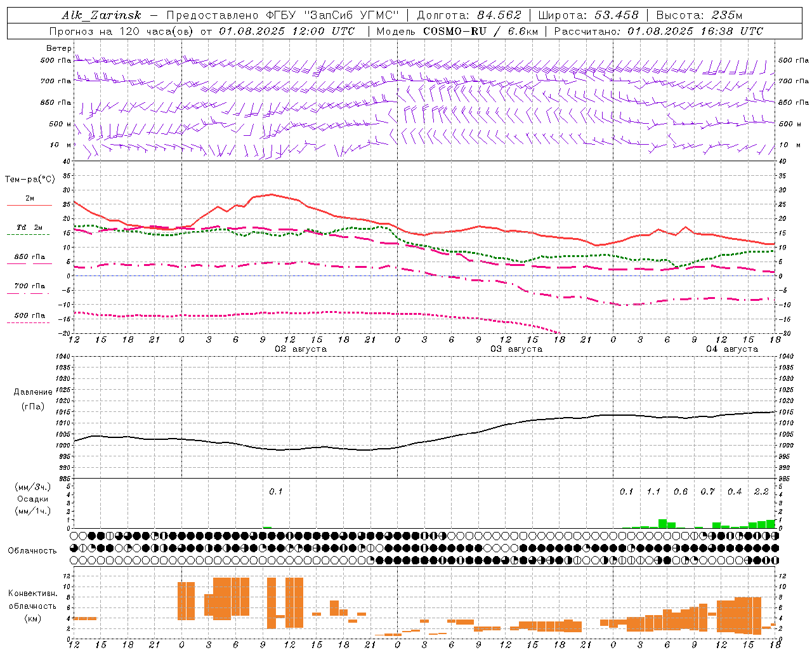Viewport: 812px width, 650px height.
Task: Click the (мм/3ч.) units label
Action: pos(32,487)
